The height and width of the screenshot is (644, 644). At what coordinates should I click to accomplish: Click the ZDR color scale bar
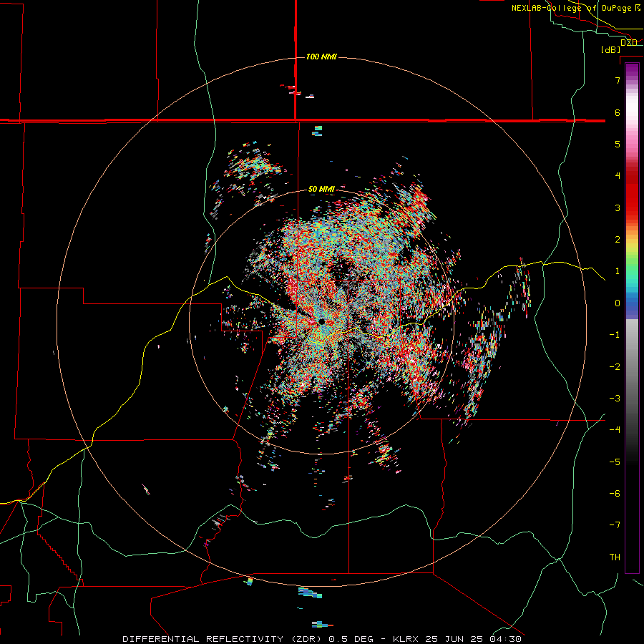pos(632,318)
